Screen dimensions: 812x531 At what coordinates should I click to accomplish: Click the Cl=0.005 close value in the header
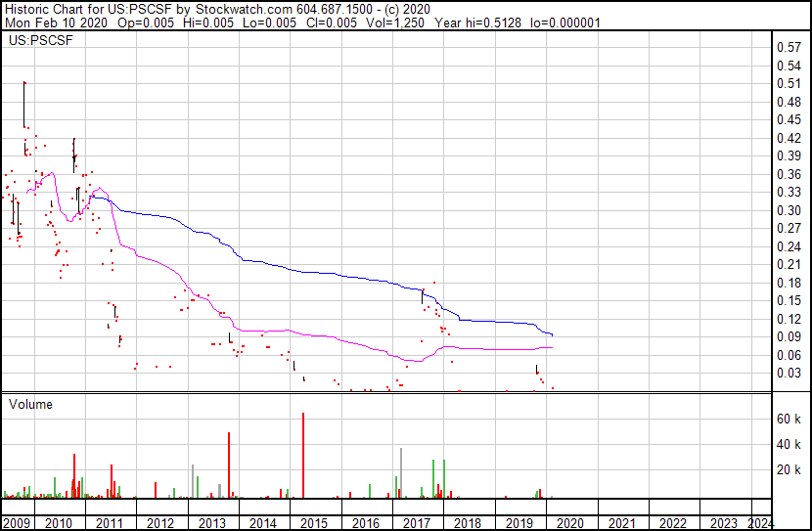[x=332, y=22]
